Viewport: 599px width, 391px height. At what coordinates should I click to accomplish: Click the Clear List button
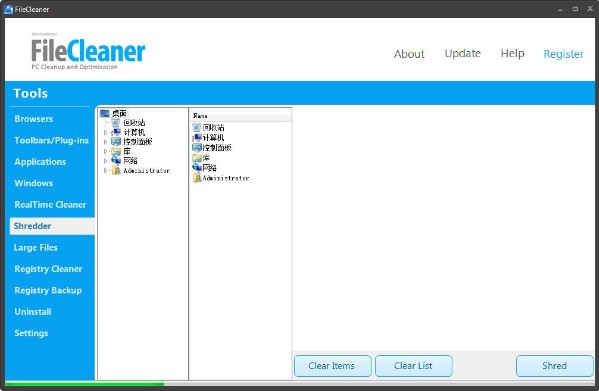413,366
